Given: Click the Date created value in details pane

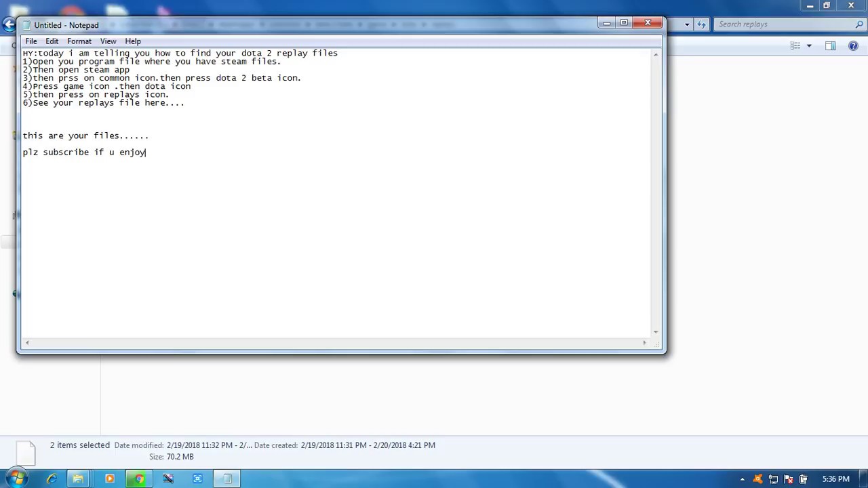Looking at the screenshot, I should pyautogui.click(x=368, y=445).
